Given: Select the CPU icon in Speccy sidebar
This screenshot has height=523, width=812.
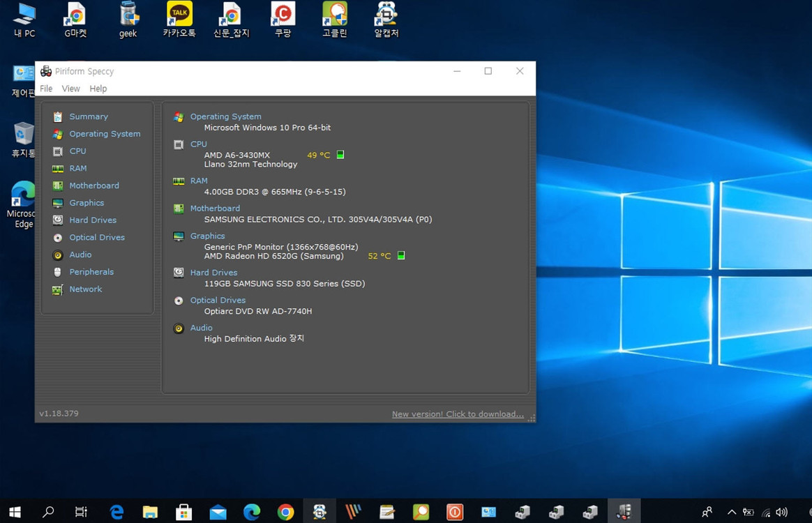Looking at the screenshot, I should click(x=57, y=151).
